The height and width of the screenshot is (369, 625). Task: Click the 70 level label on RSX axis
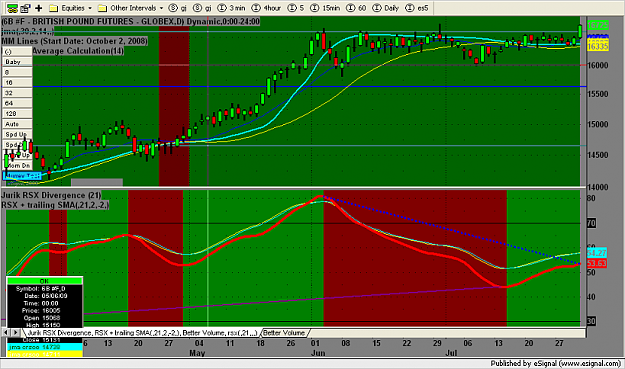[592, 224]
